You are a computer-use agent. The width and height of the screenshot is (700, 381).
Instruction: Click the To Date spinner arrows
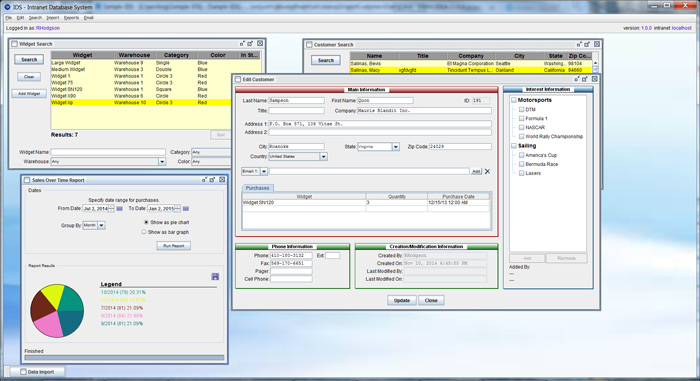pos(177,209)
